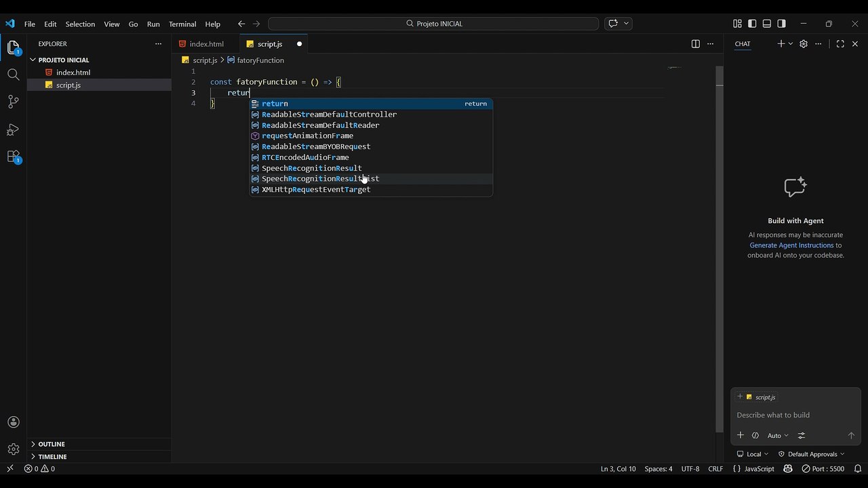Open the Accounts menu icon
The image size is (868, 488).
click(x=13, y=422)
